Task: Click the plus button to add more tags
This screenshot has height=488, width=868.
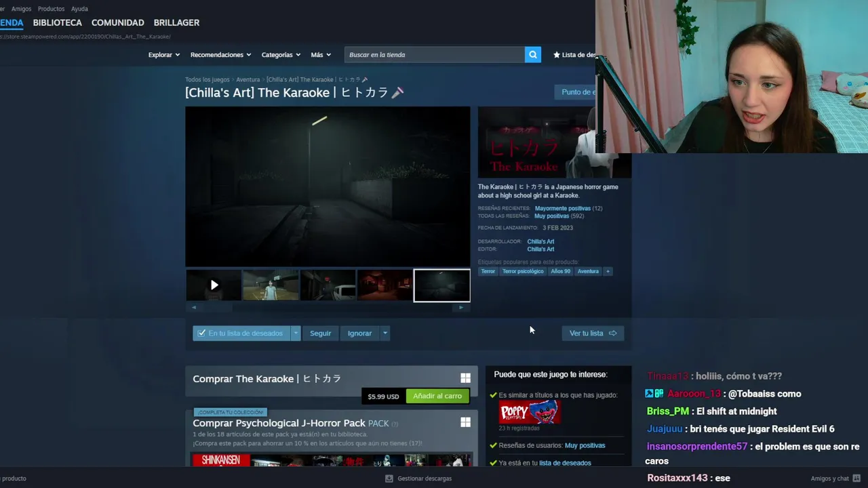Action: (608, 271)
